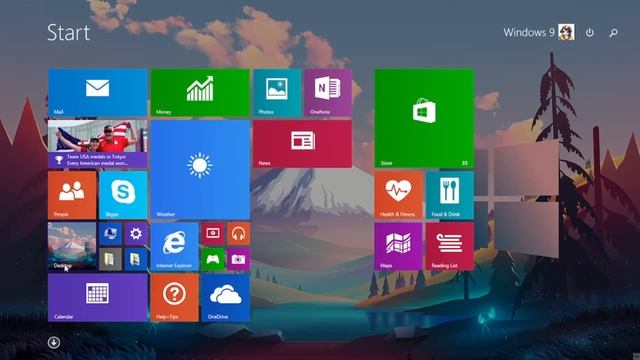Open the People tile
The image size is (640, 360).
click(72, 195)
